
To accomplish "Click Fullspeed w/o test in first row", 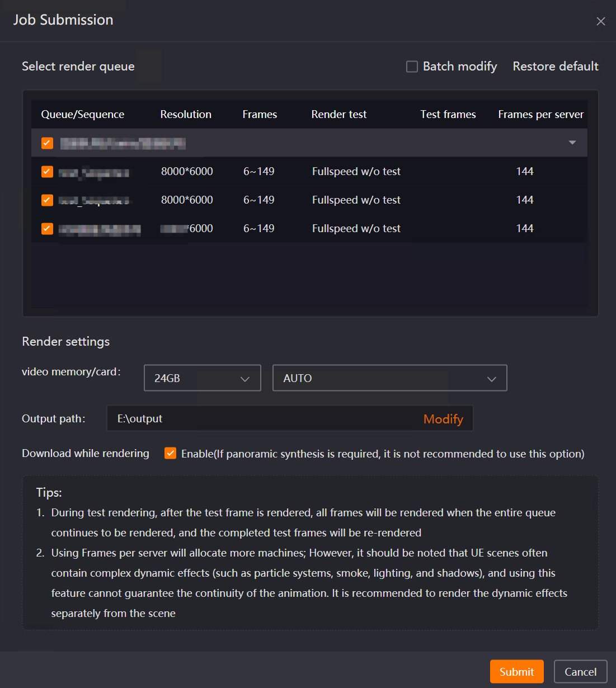I will (x=356, y=171).
